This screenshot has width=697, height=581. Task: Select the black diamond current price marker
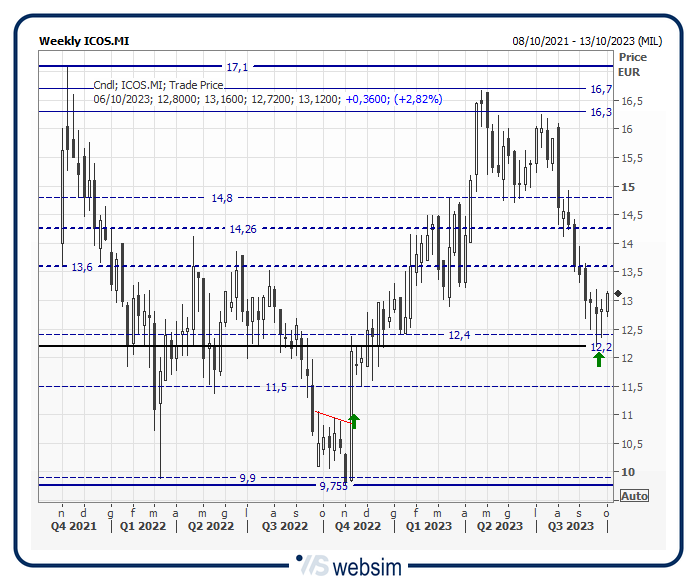pos(618,293)
